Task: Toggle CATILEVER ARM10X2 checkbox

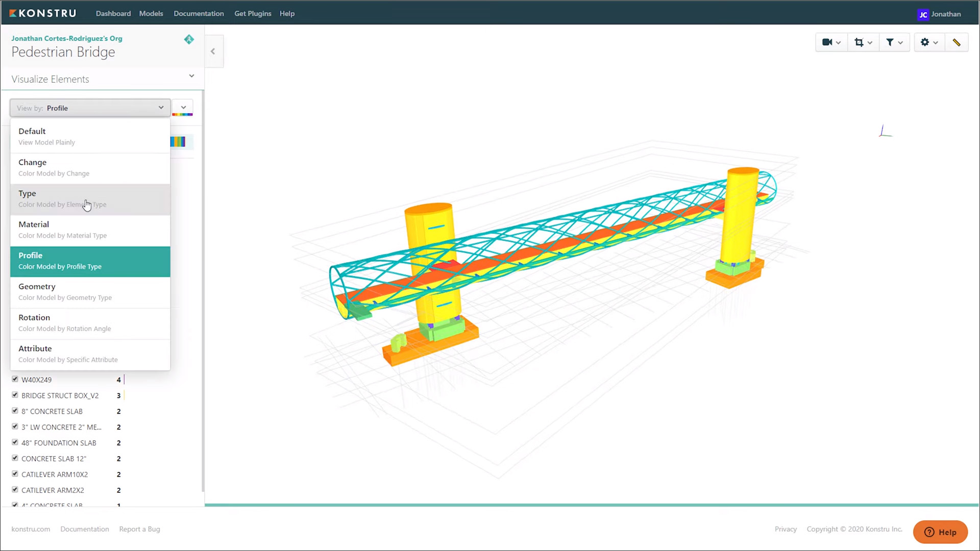Action: tap(15, 474)
